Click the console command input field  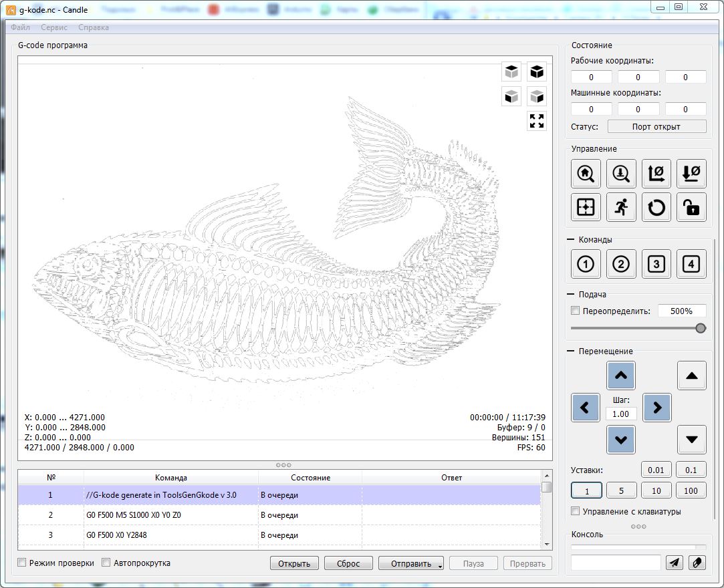coord(616,563)
